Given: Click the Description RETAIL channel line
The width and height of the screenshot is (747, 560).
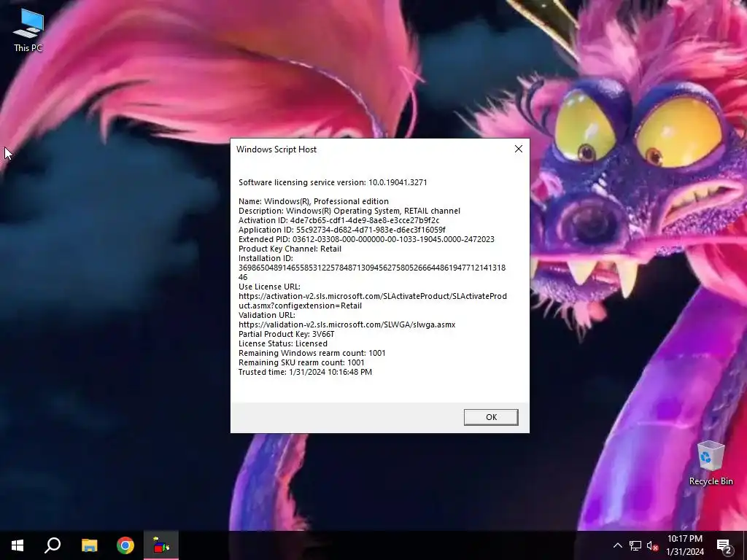Looking at the screenshot, I should tap(349, 211).
